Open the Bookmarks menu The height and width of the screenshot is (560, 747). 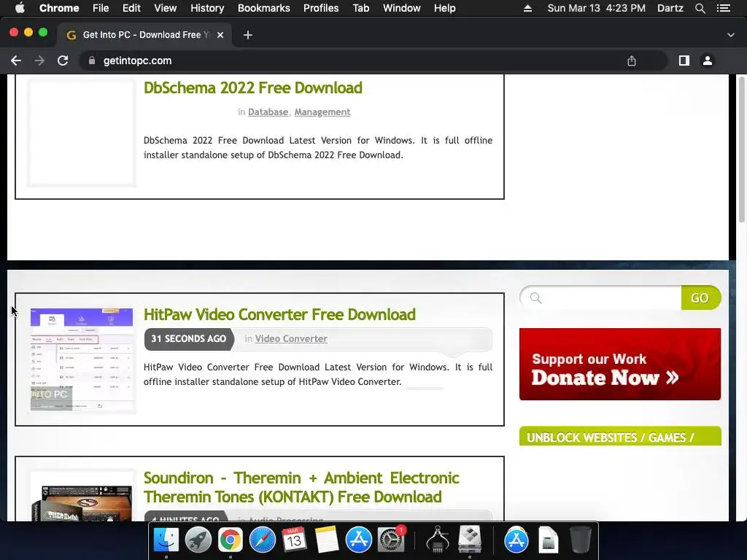pyautogui.click(x=264, y=8)
